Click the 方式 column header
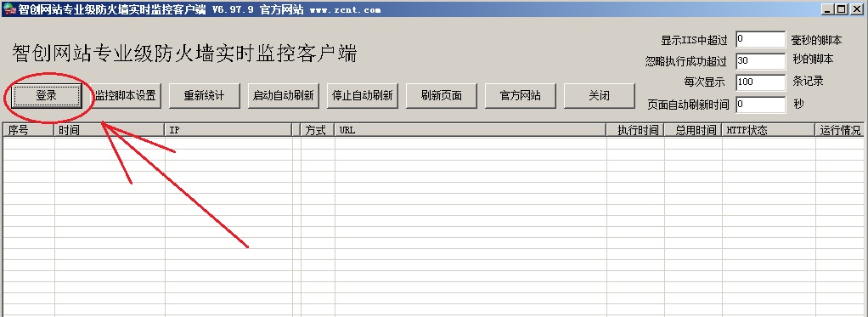Screen dimensions: 868x317 click(318, 130)
